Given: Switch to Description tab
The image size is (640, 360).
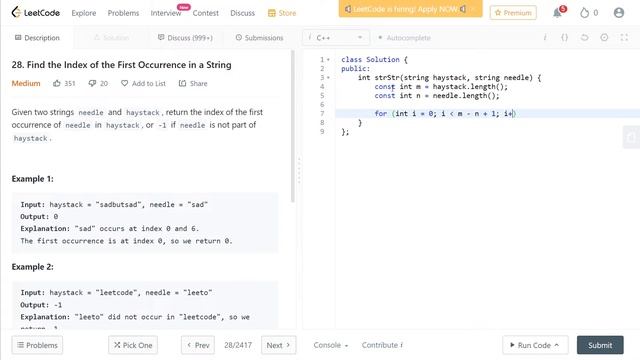Looking at the screenshot, I should tap(37, 38).
